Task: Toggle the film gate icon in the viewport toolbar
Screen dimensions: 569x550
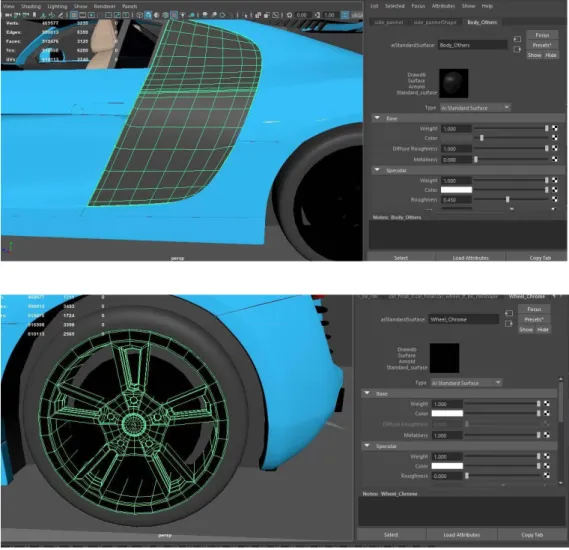Action: click(x=82, y=15)
